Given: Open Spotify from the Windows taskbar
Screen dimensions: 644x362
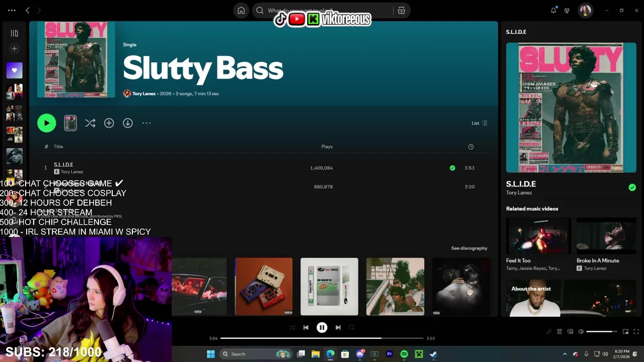Looking at the screenshot, I should tap(404, 354).
